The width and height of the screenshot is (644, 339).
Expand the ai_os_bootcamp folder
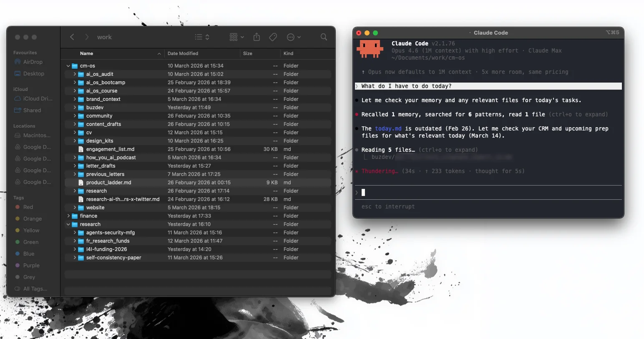(75, 83)
